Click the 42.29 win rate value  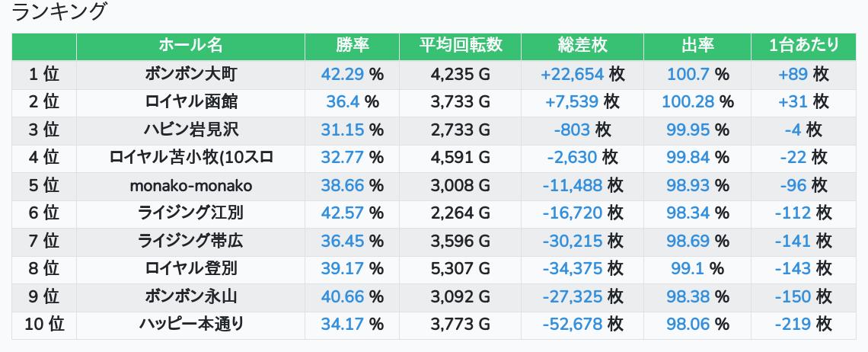[343, 74]
